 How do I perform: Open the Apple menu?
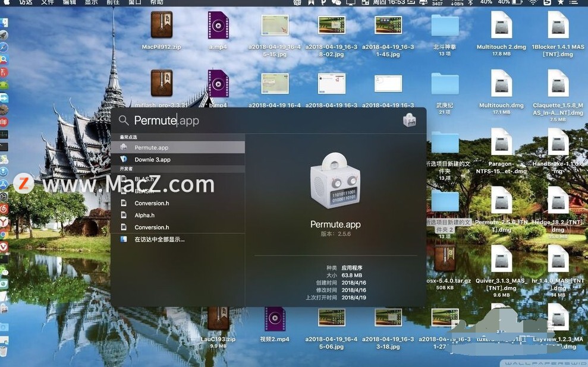click(7, 2)
